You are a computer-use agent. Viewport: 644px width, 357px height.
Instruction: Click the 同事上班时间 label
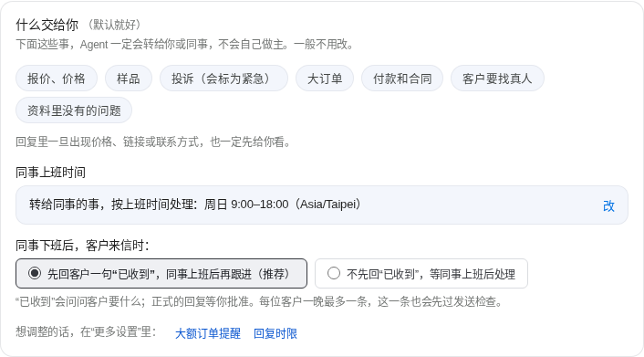point(50,173)
